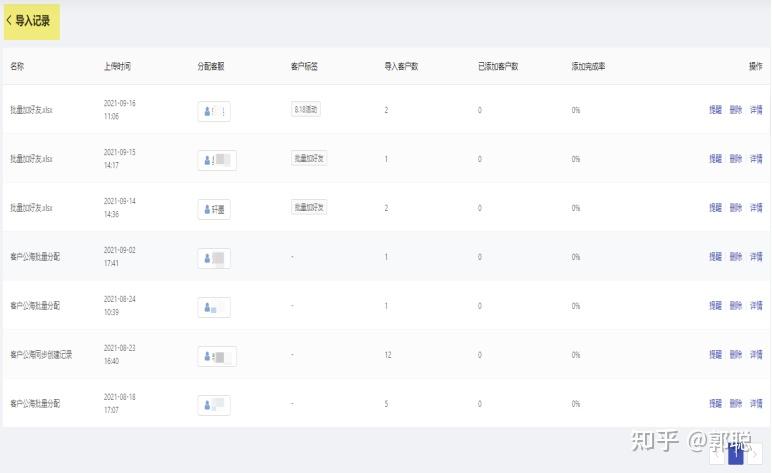The image size is (772, 473).
Task: Click 提醒 for the 2021-09-16 import
Action: pos(715,110)
